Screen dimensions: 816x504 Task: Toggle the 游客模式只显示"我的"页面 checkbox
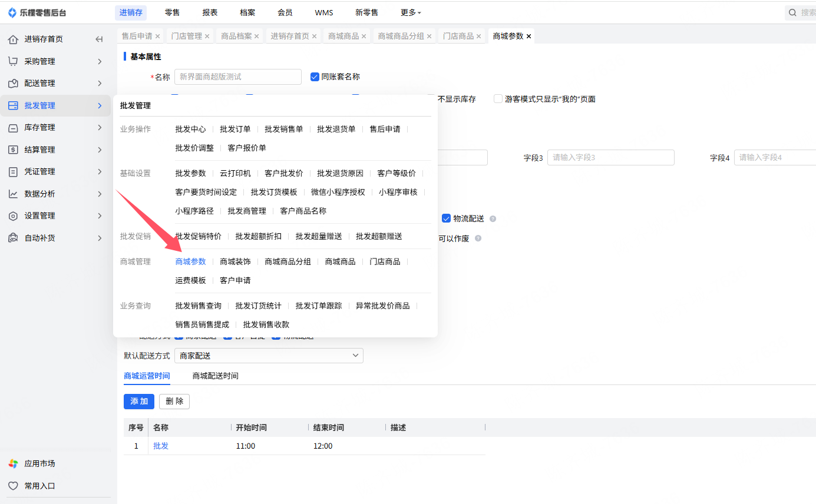tap(498, 99)
